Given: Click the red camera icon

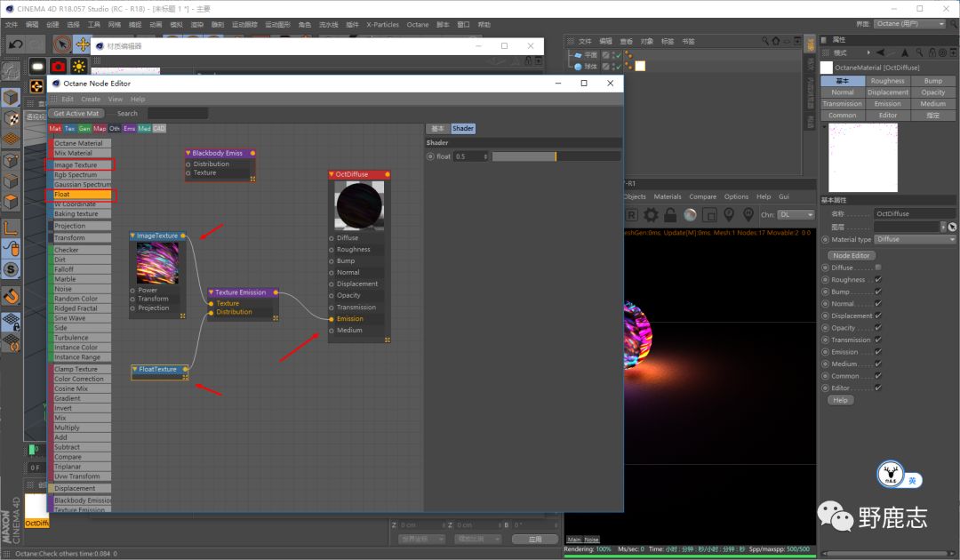Looking at the screenshot, I should pyautogui.click(x=58, y=67).
